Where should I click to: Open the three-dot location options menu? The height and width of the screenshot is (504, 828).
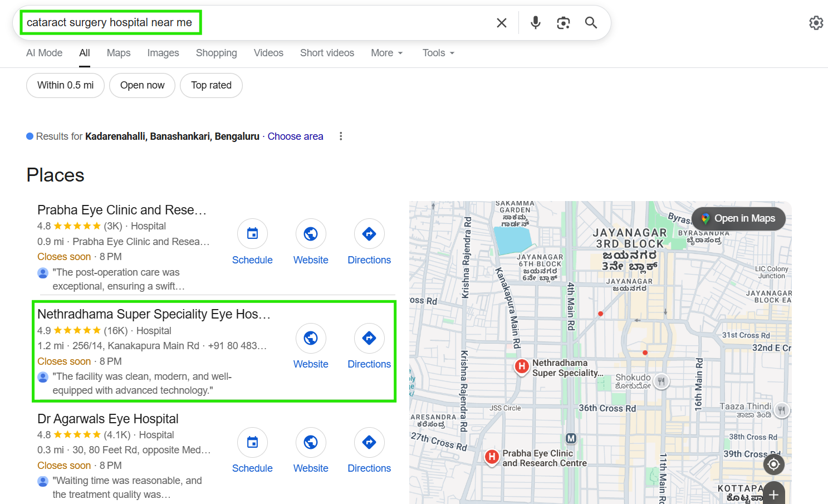coord(341,136)
